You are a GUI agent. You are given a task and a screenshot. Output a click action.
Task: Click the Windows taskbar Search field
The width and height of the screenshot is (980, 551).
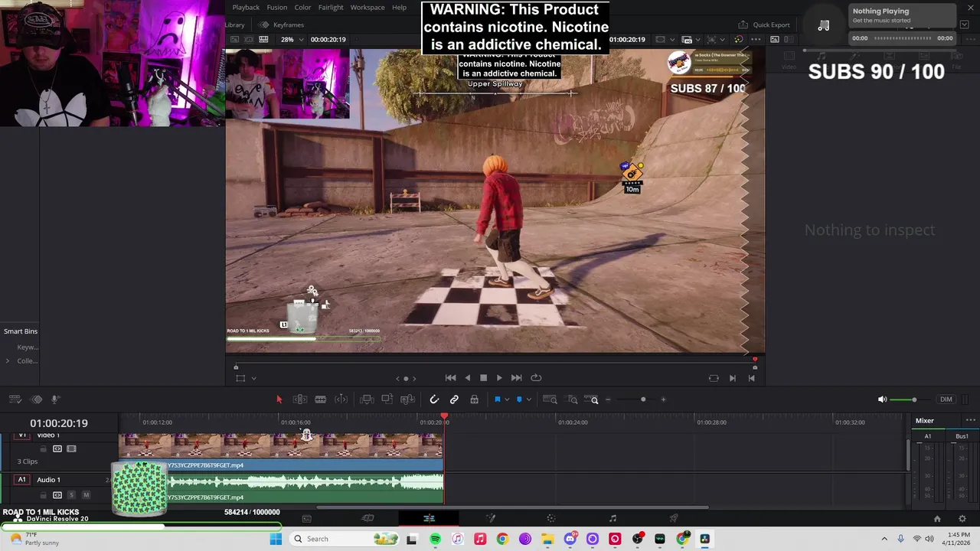(x=346, y=539)
